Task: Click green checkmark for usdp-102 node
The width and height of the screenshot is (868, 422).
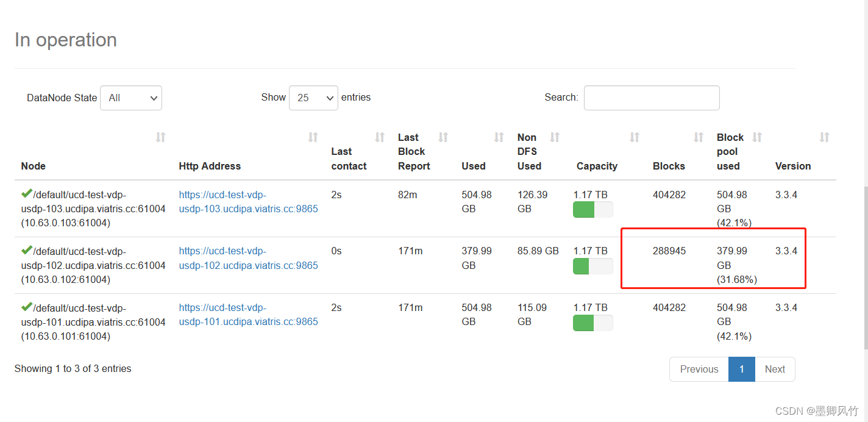Action: pyautogui.click(x=26, y=249)
